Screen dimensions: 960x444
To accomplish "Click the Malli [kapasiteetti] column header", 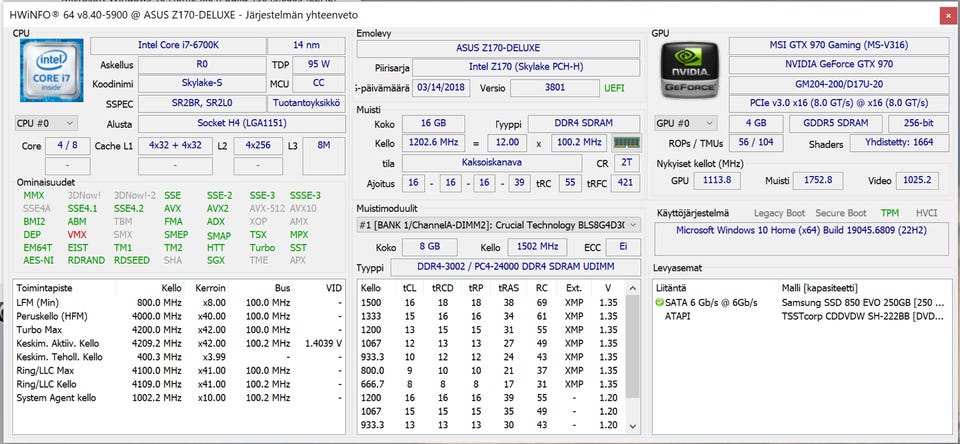I will tap(819, 288).
